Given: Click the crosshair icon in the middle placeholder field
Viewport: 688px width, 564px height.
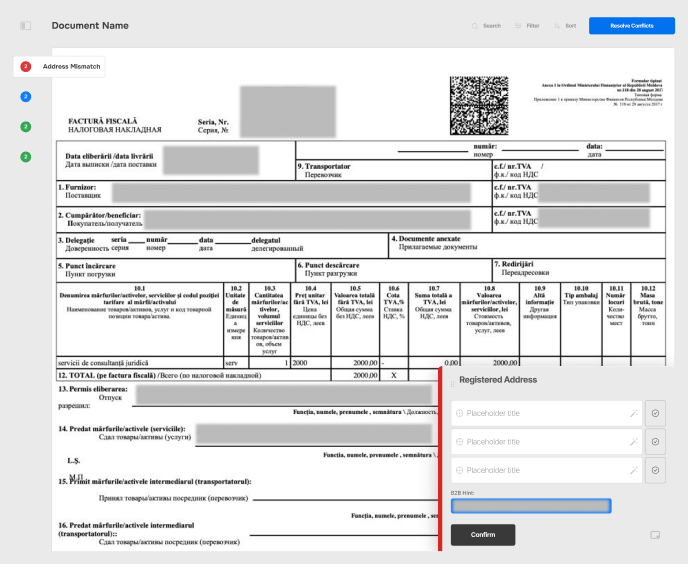Looking at the screenshot, I should coord(459,442).
